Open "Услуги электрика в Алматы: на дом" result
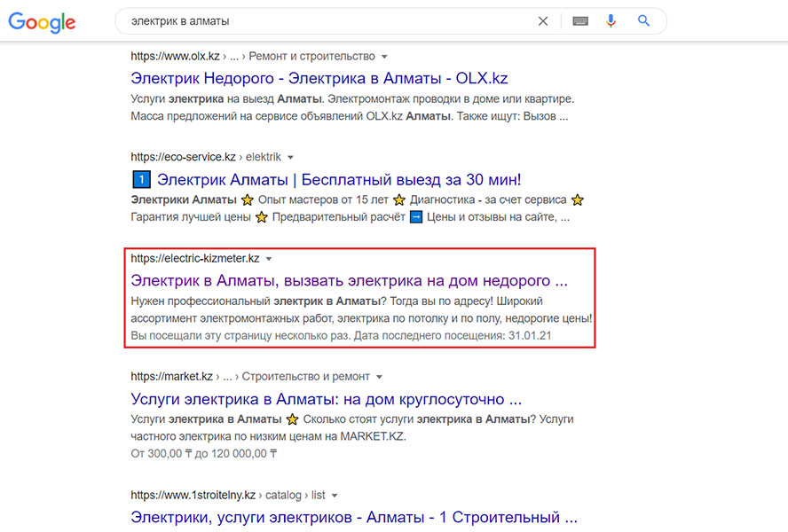Screen dimensions: 788x532 [x=326, y=399]
